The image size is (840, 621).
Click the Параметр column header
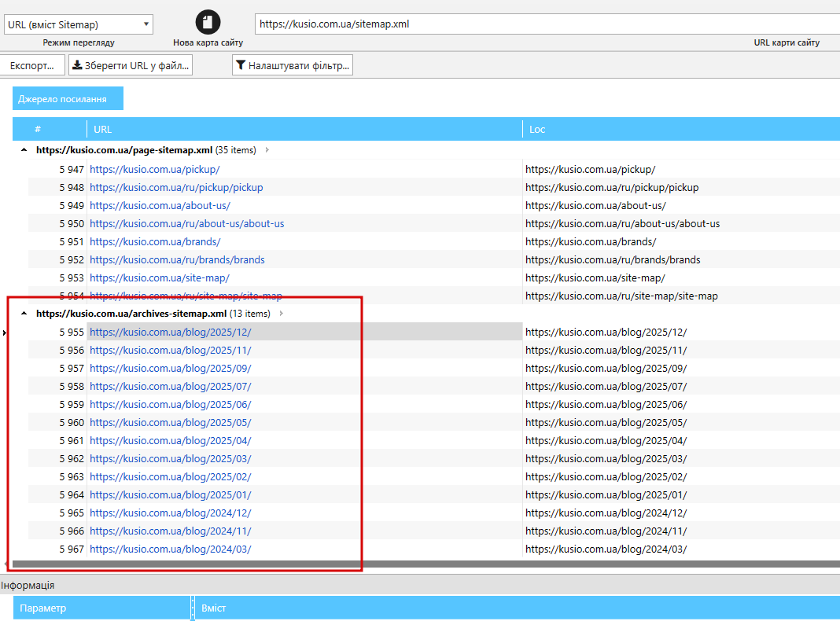[101, 608]
